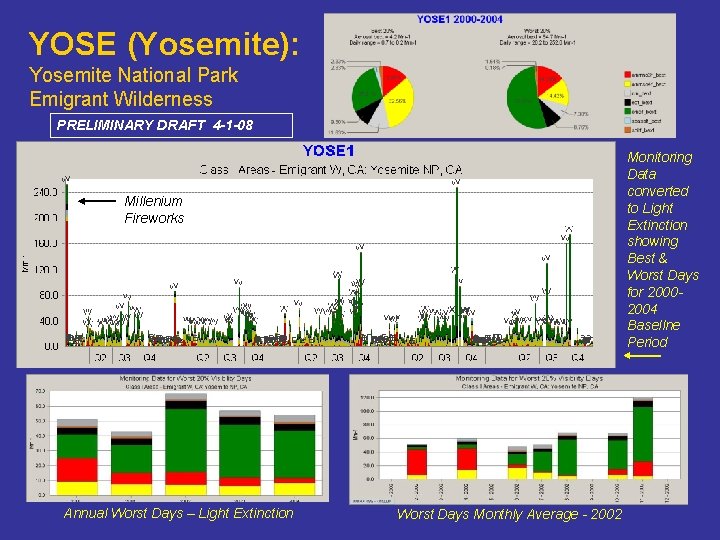Viewport: 720px width, 540px height.
Task: Click the shortest bar in the annual worst days chart
Action: point(132,463)
